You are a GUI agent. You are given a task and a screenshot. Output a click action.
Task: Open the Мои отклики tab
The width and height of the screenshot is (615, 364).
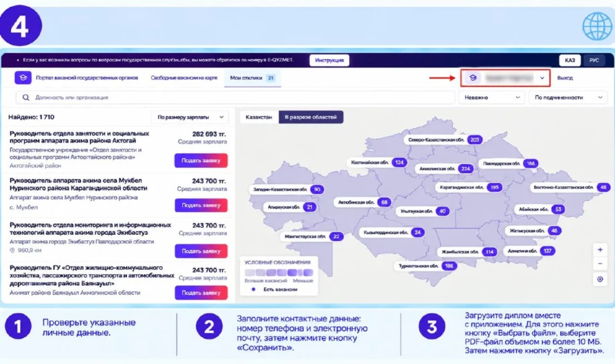pos(253,77)
